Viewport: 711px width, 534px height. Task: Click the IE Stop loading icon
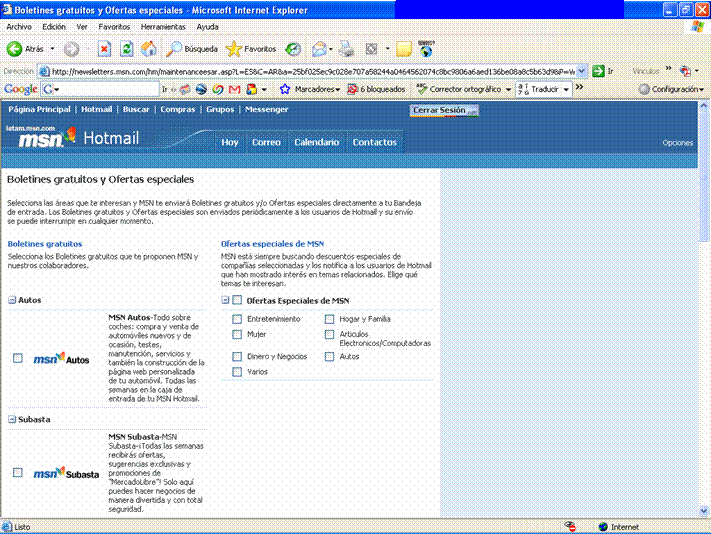pos(104,48)
